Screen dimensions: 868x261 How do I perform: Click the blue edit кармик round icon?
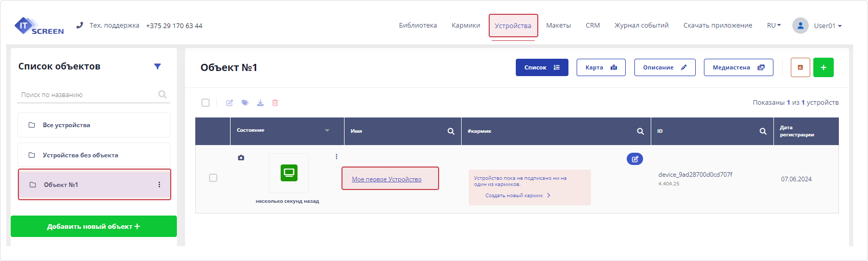point(634,159)
